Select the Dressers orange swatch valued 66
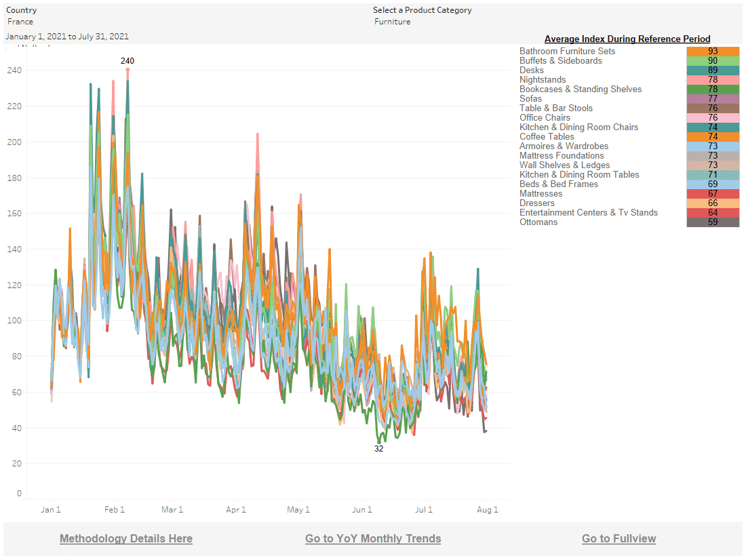This screenshot has height=560, width=746. coord(712,203)
